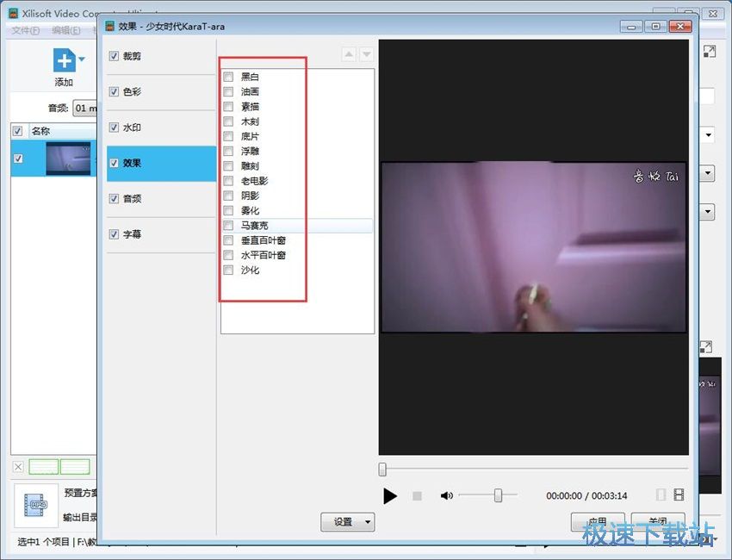Click the filmstrip compare view icon

[x=679, y=495]
